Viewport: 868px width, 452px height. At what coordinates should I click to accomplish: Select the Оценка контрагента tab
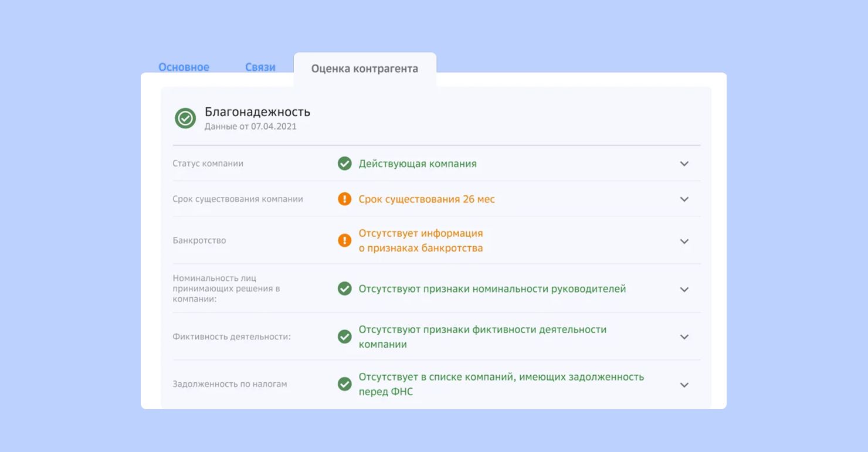tap(364, 69)
